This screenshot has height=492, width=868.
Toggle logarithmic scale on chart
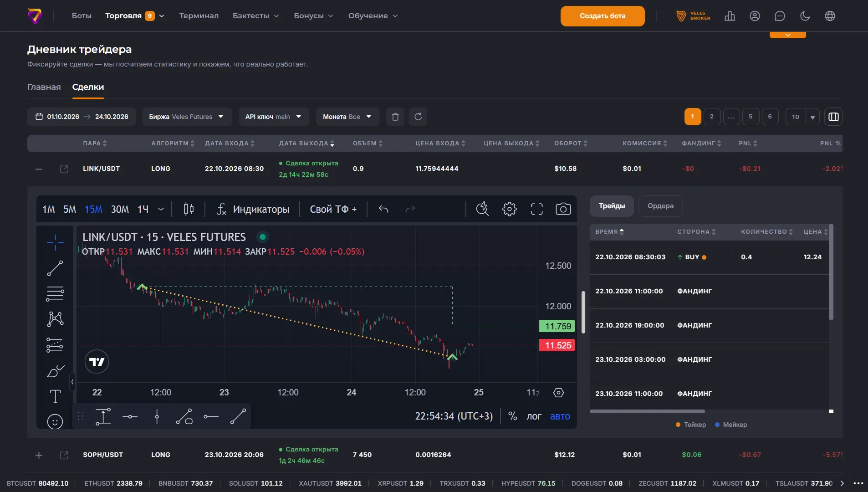point(534,416)
